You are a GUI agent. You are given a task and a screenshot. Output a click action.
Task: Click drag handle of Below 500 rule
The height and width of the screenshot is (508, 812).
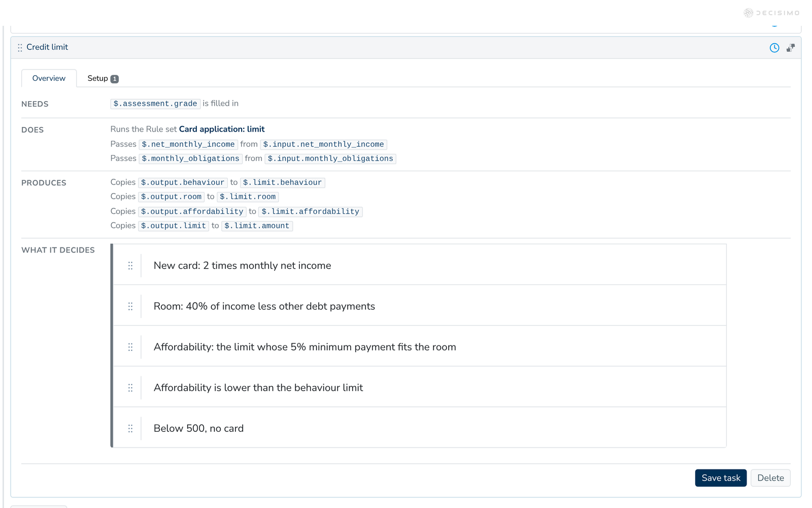[130, 428]
